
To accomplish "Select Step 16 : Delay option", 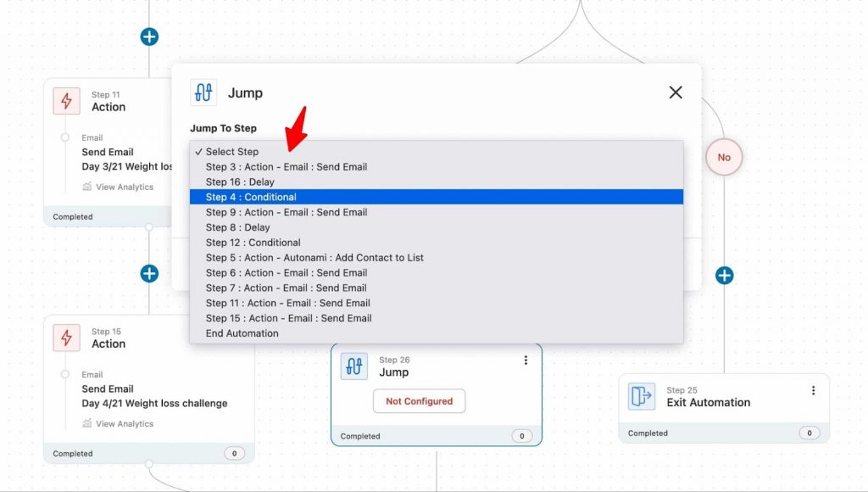I will click(437, 182).
